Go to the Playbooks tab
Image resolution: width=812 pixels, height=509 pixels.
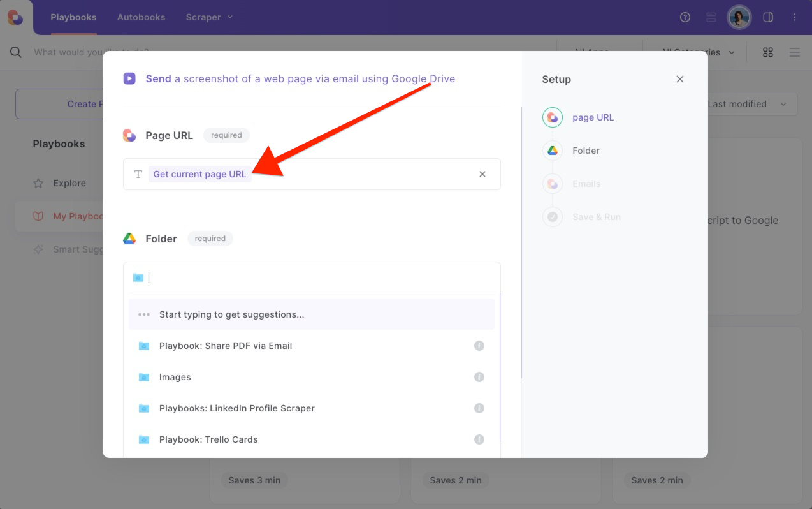click(73, 17)
